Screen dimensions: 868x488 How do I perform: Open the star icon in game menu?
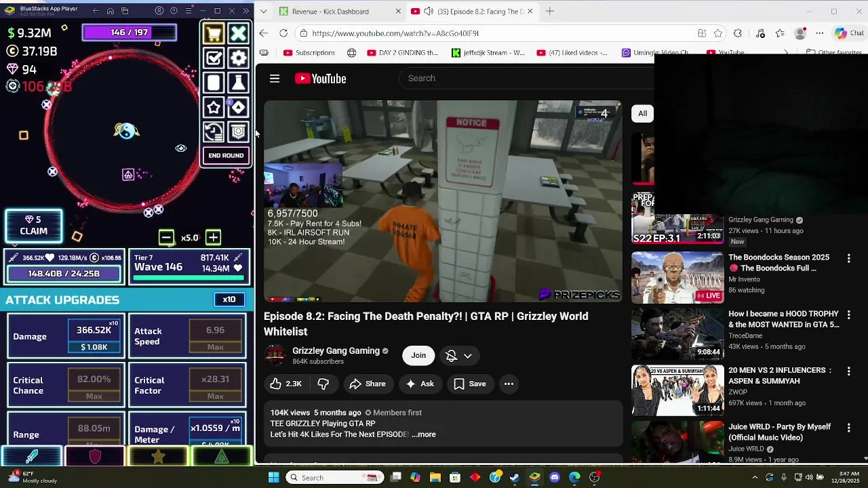214,107
